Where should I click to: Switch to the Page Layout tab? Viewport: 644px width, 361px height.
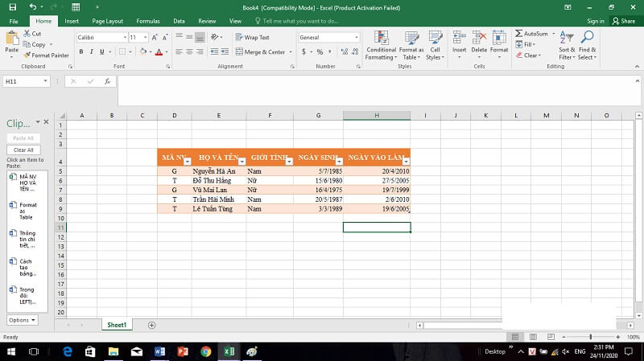coord(108,21)
